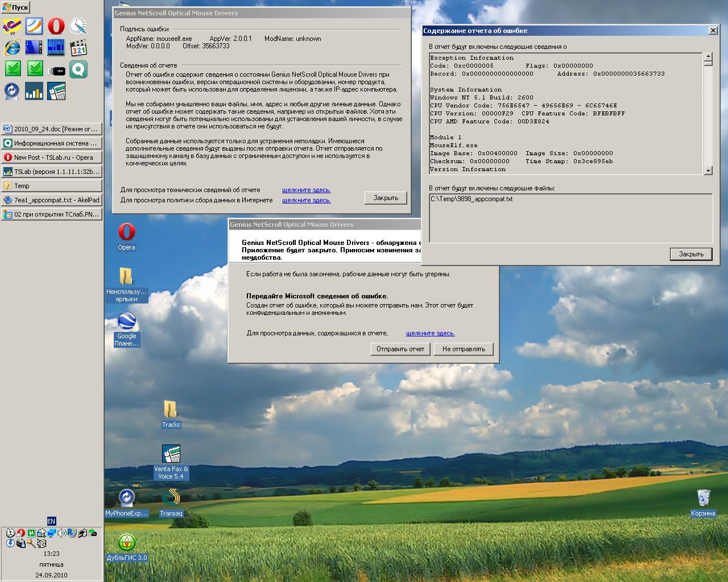Activate the New Post - TSLab.ru - Opera window

coord(52,157)
